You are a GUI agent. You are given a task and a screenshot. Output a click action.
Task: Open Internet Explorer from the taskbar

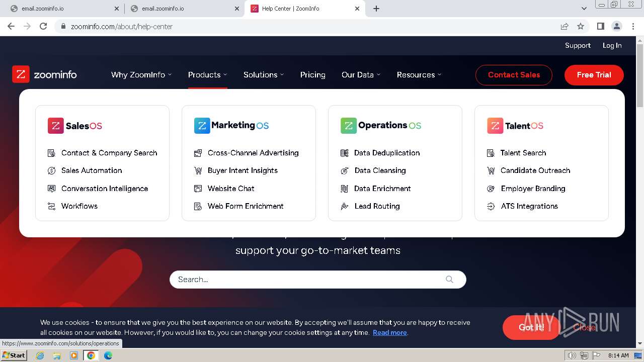point(40,355)
